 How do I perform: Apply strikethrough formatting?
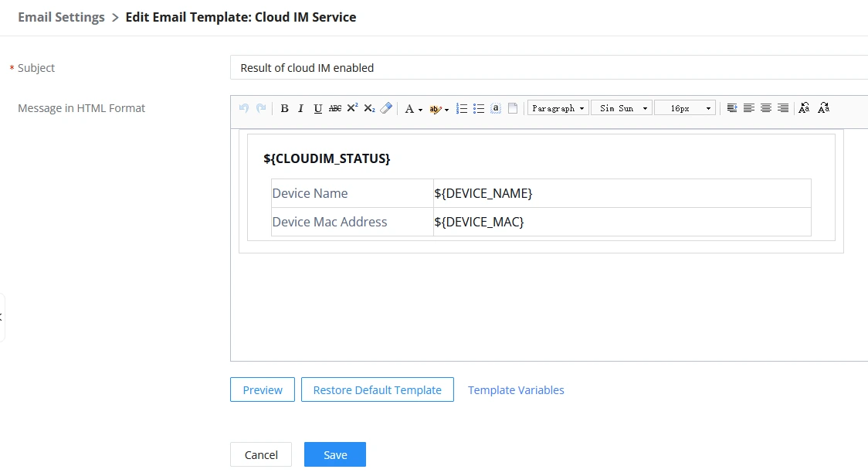click(335, 109)
